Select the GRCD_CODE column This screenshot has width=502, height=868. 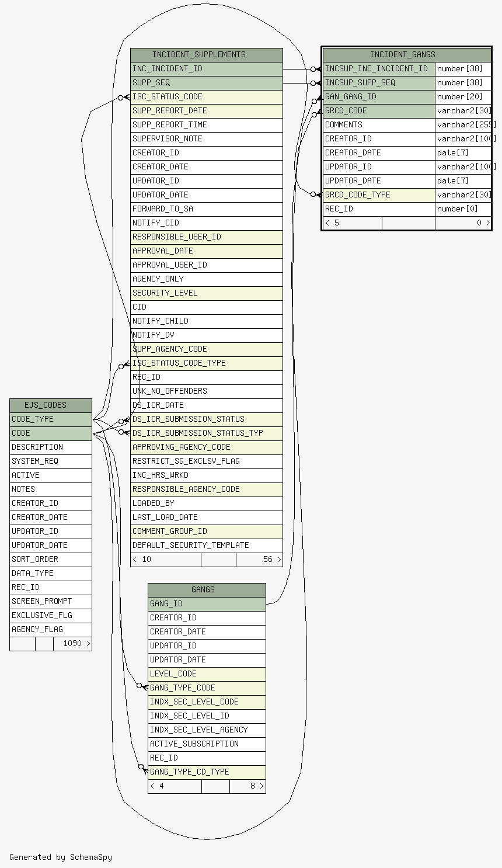[379, 111]
